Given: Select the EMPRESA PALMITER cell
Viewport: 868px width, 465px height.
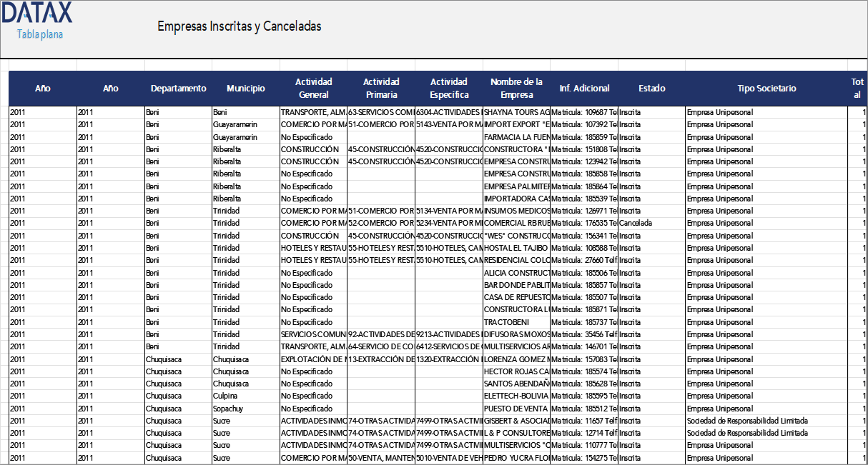Looking at the screenshot, I should pos(517,186).
